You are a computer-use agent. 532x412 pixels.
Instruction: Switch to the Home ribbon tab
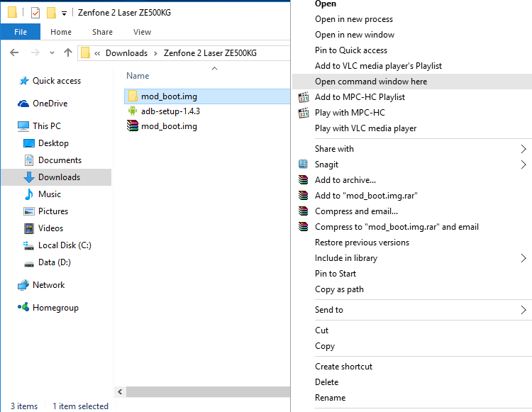tap(61, 32)
